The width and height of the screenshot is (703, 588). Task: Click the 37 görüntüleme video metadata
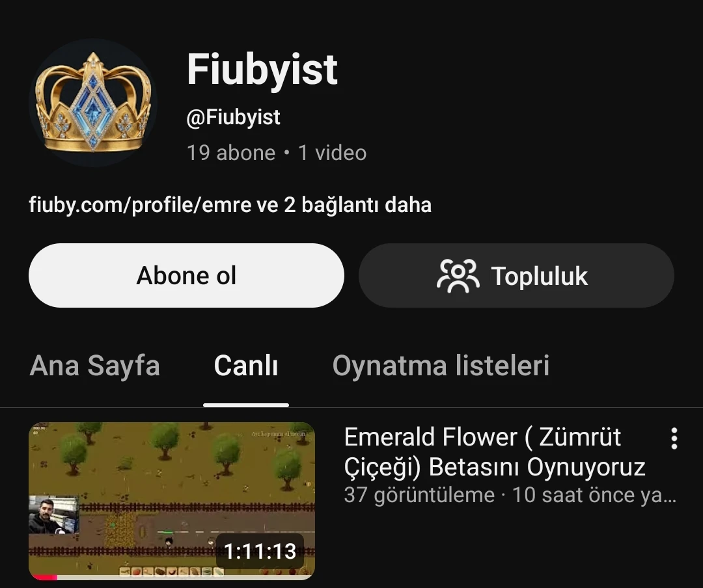[419, 495]
